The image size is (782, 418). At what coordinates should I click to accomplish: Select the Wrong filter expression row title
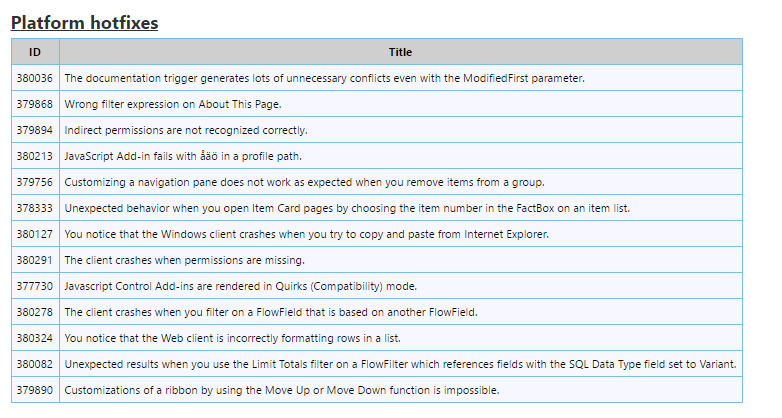(173, 104)
